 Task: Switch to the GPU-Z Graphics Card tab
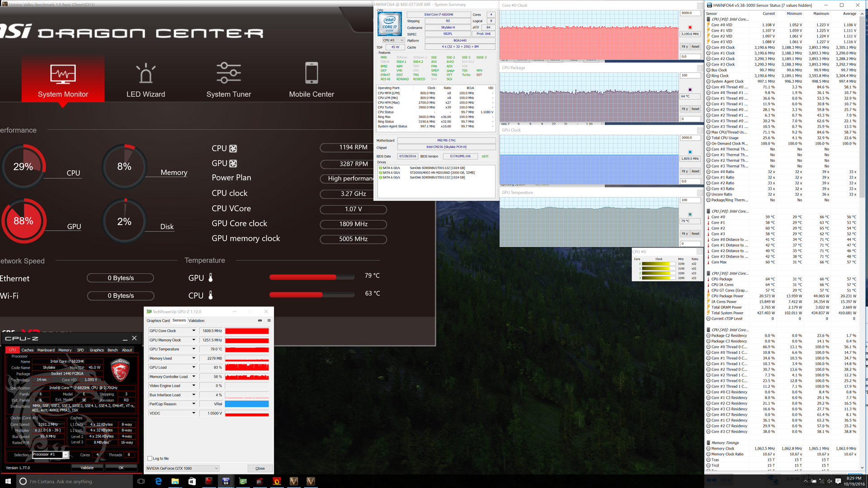coord(158,320)
